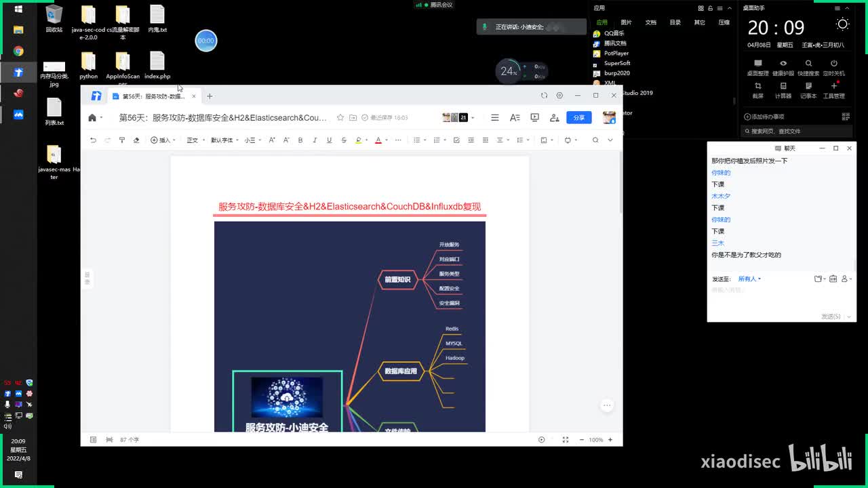Viewport: 868px width, 488px height.
Task: Click the clear formatting eraser icon
Action: point(136,140)
